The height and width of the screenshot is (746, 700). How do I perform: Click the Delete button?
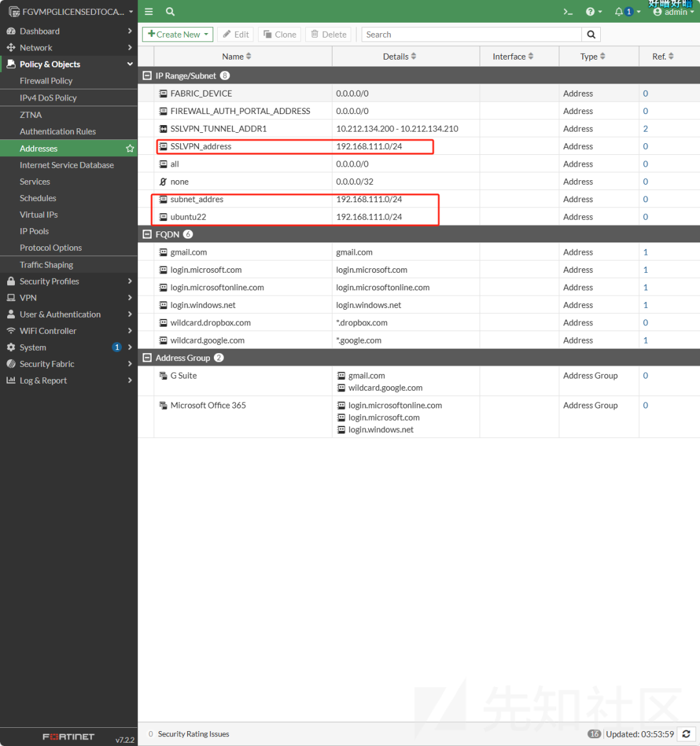329,34
